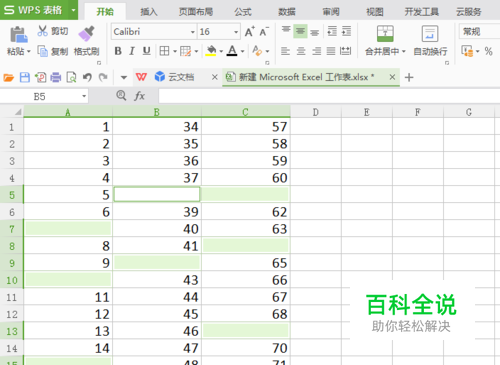The image size is (500, 365).
Task: Open the fill color dropdown arrow
Action: [221, 51]
